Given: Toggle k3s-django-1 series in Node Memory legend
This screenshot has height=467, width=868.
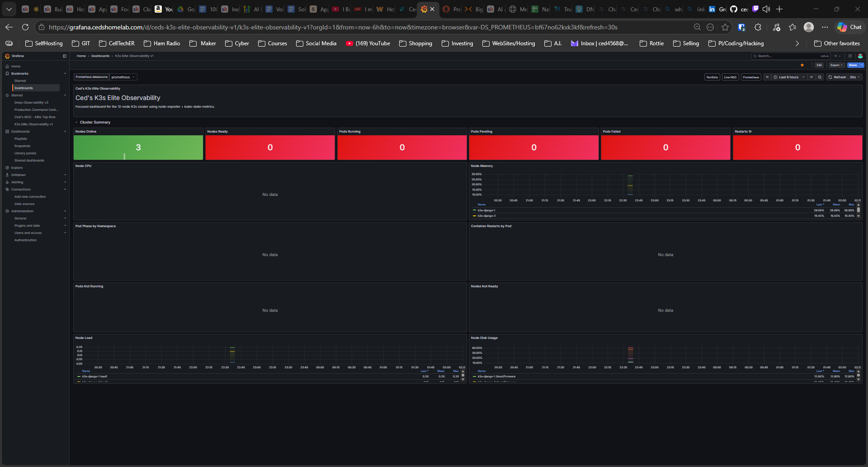Looking at the screenshot, I should point(486,210).
